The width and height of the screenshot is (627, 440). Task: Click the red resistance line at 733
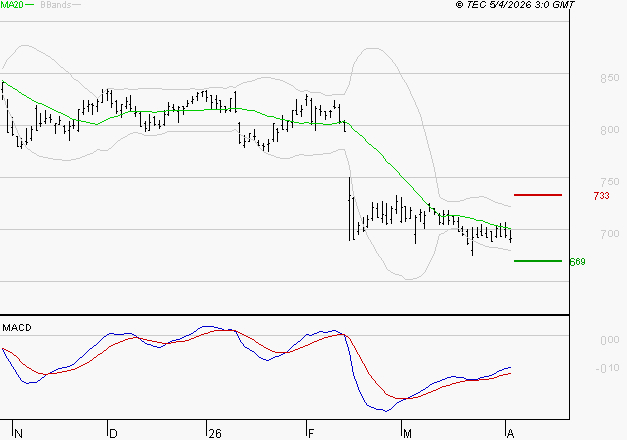pyautogui.click(x=538, y=195)
